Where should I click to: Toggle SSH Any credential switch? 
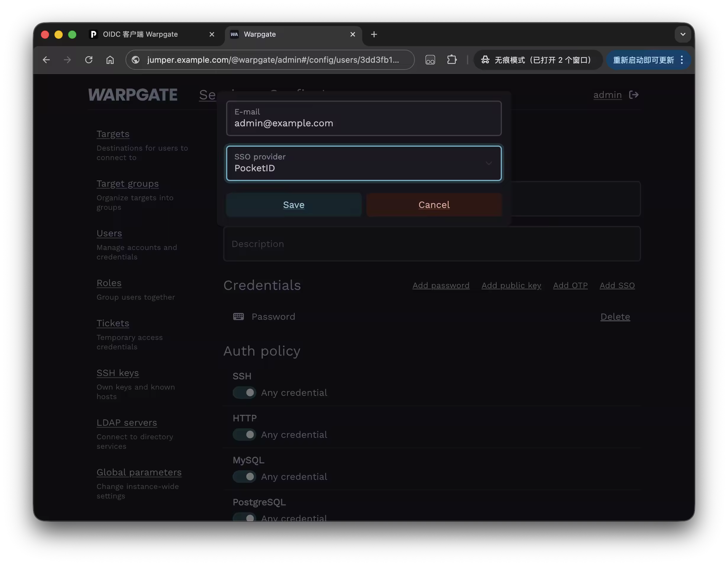click(x=244, y=393)
